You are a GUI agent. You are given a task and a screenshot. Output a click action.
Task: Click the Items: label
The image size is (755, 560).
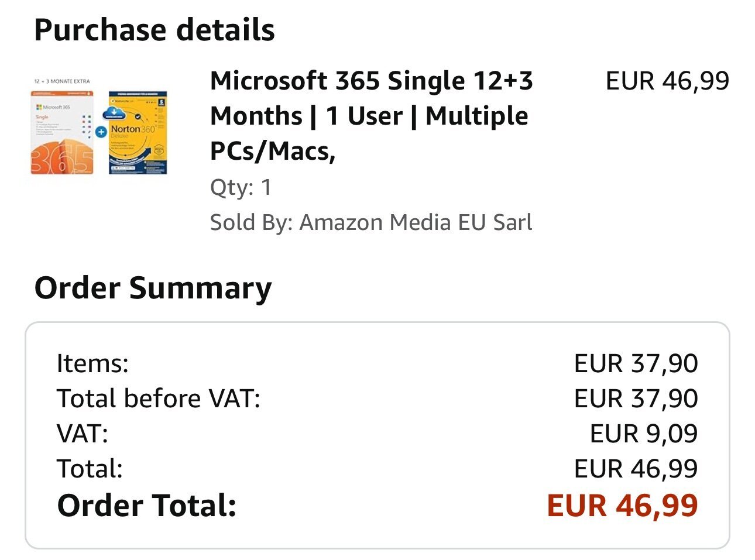tap(92, 363)
